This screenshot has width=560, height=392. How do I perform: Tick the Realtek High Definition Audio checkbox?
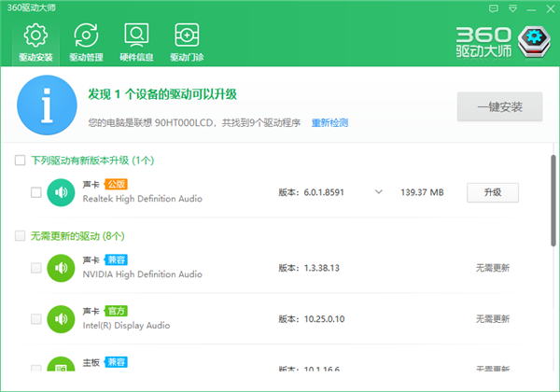coord(35,192)
